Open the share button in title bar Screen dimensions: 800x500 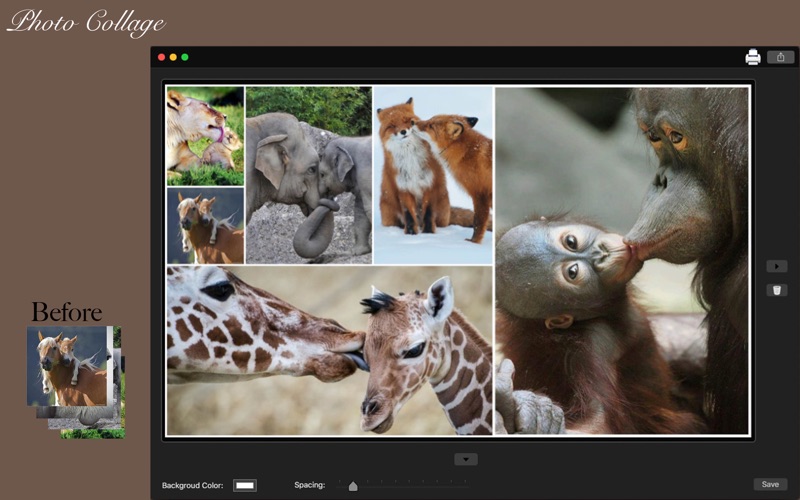tap(780, 57)
